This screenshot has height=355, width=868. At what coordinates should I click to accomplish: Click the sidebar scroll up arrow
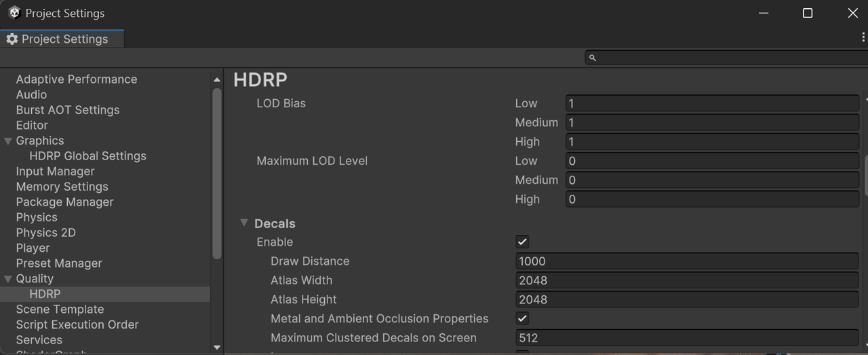(x=217, y=79)
